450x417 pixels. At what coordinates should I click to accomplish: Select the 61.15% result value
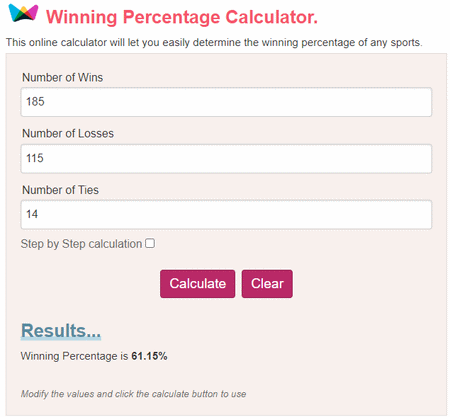[149, 356]
